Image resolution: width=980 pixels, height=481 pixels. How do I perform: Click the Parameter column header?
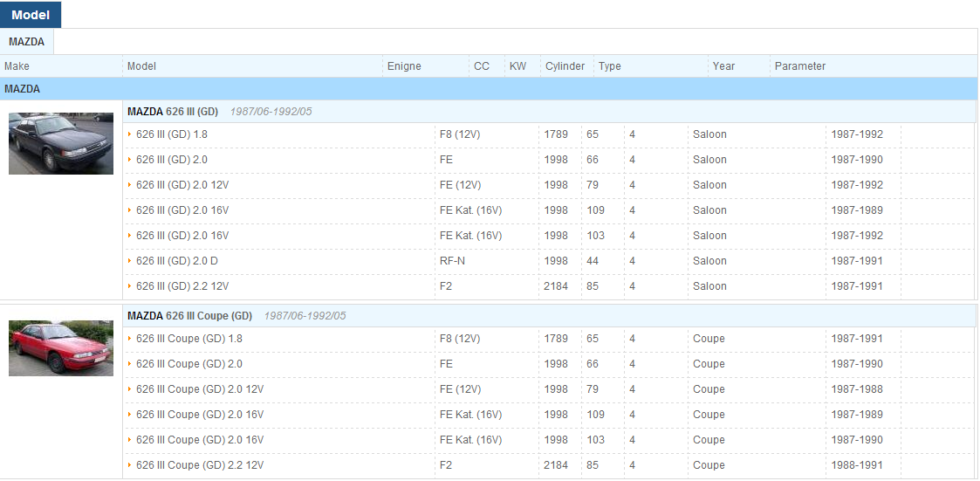click(x=800, y=66)
